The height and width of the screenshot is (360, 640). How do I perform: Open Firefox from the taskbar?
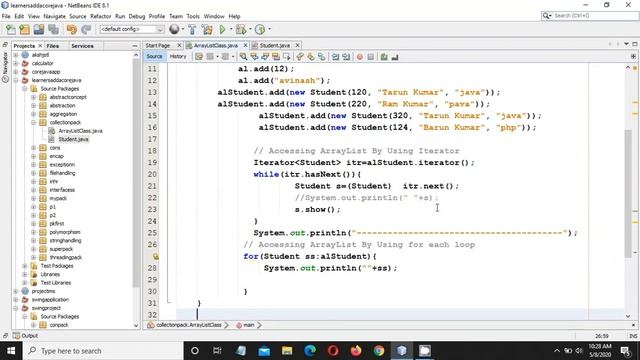(x=356, y=351)
